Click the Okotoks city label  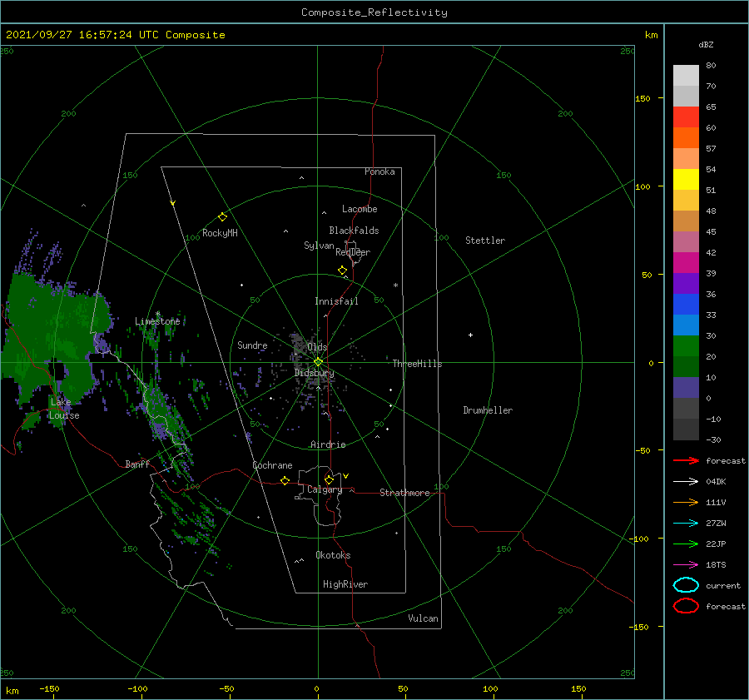coord(333,555)
